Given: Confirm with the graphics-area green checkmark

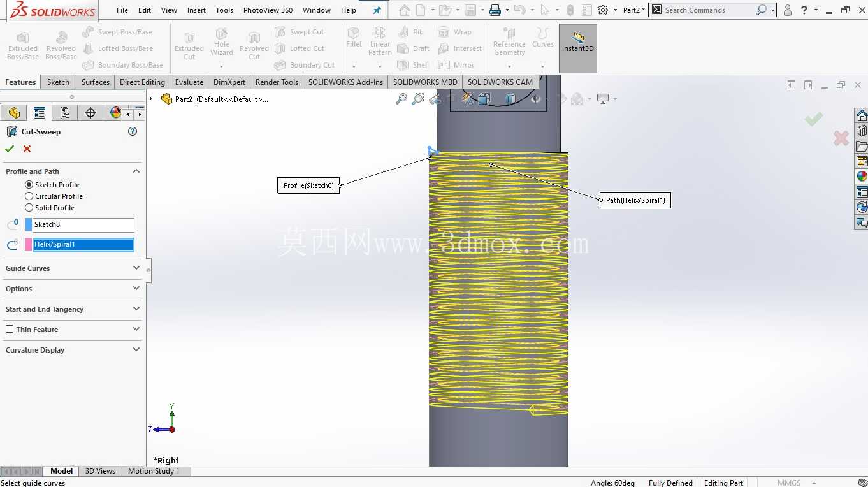Looking at the screenshot, I should (813, 119).
